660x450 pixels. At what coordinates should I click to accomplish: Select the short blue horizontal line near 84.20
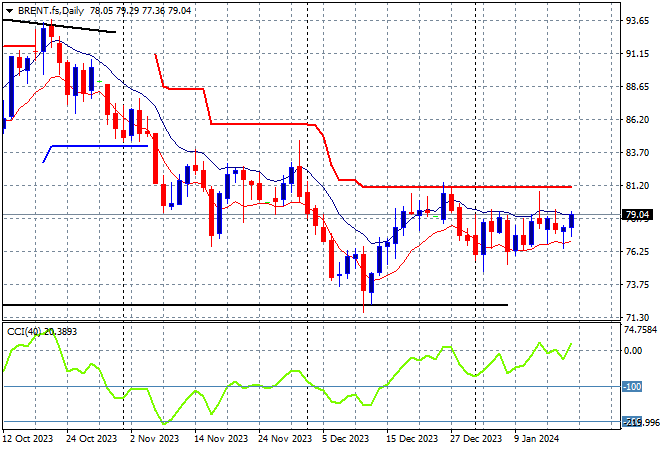(99, 146)
